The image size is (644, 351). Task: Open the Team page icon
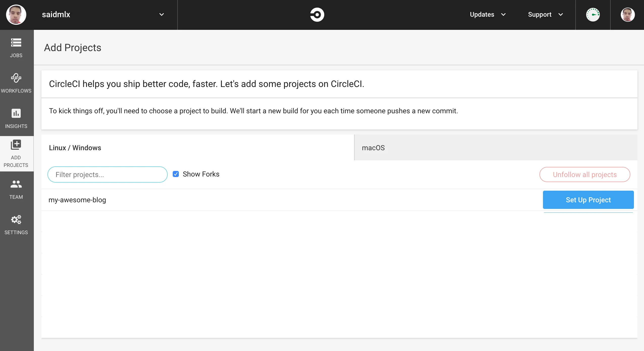16,184
